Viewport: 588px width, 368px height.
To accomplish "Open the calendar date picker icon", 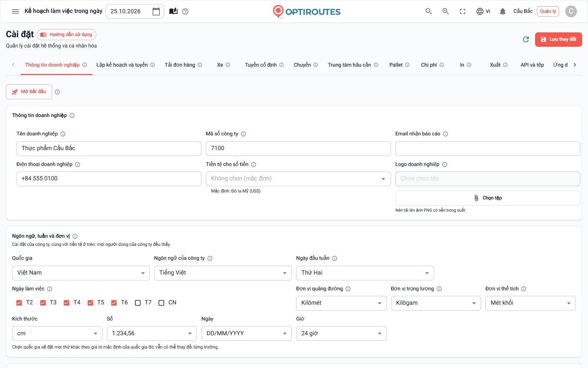I will (x=156, y=11).
